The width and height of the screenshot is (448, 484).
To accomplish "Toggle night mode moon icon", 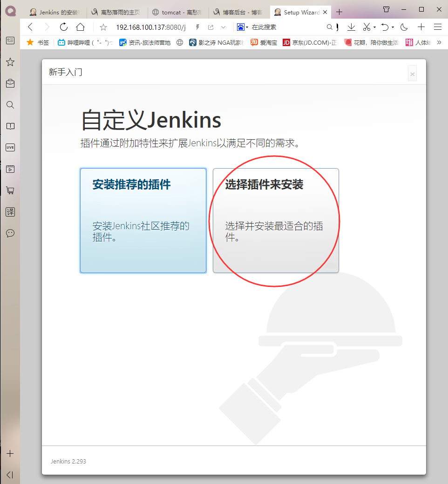I will pos(404,27).
